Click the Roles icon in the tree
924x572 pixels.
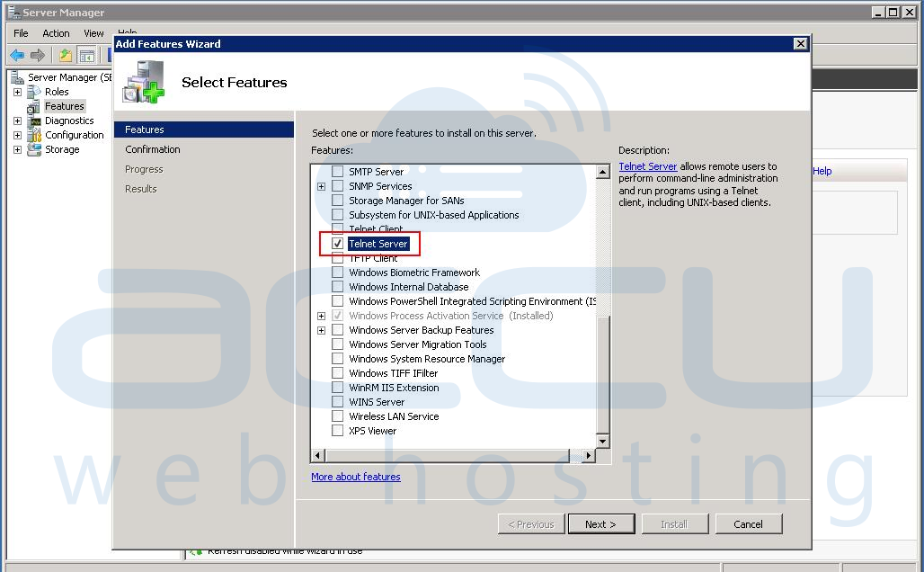coord(34,92)
